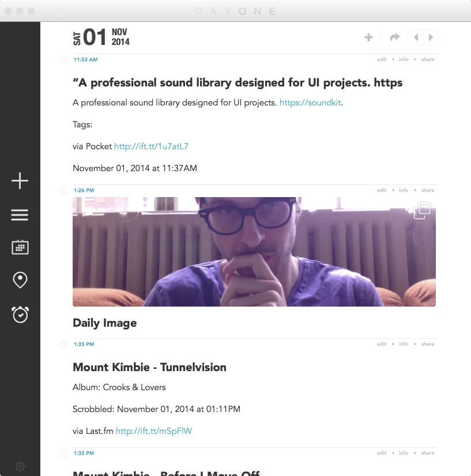The height and width of the screenshot is (476, 471).
Task: Click the multi-photo overlay icon on the webcam image
Action: point(421,211)
